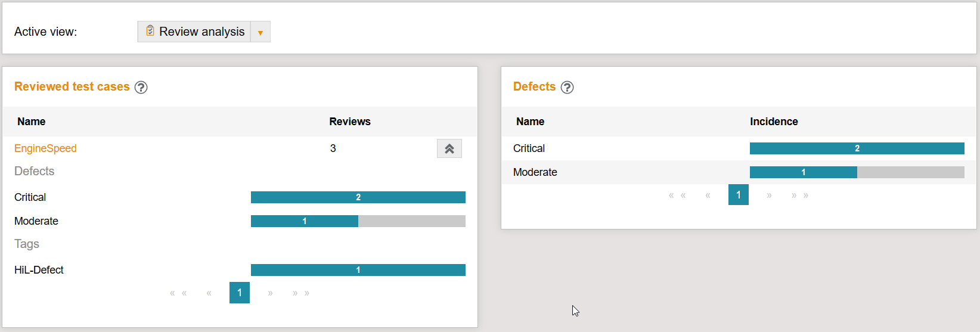980x332 pixels.
Task: Go to next page in Defects panel
Action: click(769, 195)
